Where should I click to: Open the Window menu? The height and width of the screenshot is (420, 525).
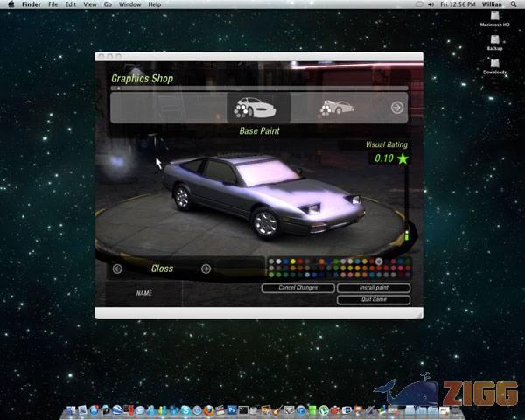click(129, 4)
